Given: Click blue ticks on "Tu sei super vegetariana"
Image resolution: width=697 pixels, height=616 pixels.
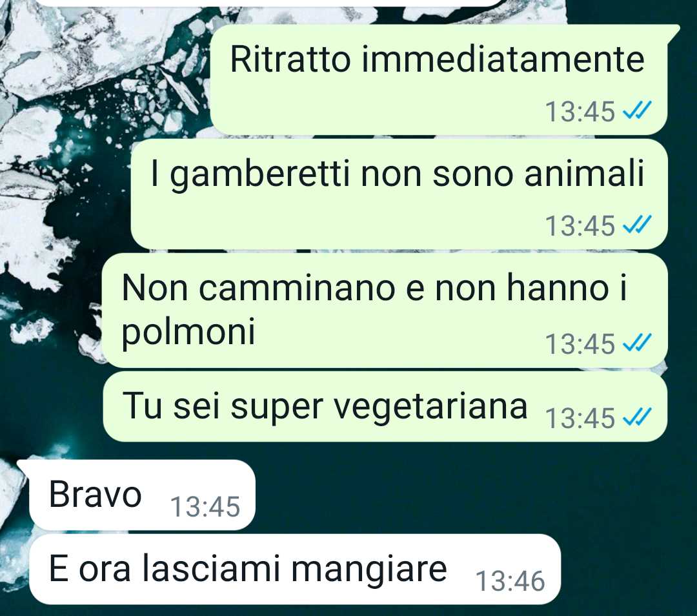Looking at the screenshot, I should 637,417.
